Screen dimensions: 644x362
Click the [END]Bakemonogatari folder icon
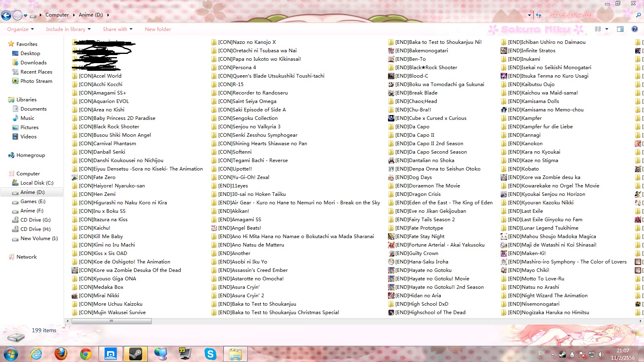click(391, 51)
